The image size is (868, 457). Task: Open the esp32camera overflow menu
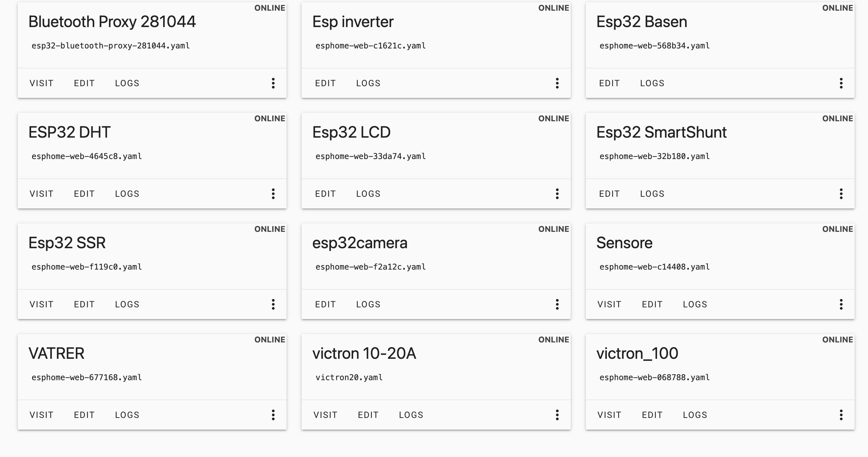pyautogui.click(x=557, y=304)
